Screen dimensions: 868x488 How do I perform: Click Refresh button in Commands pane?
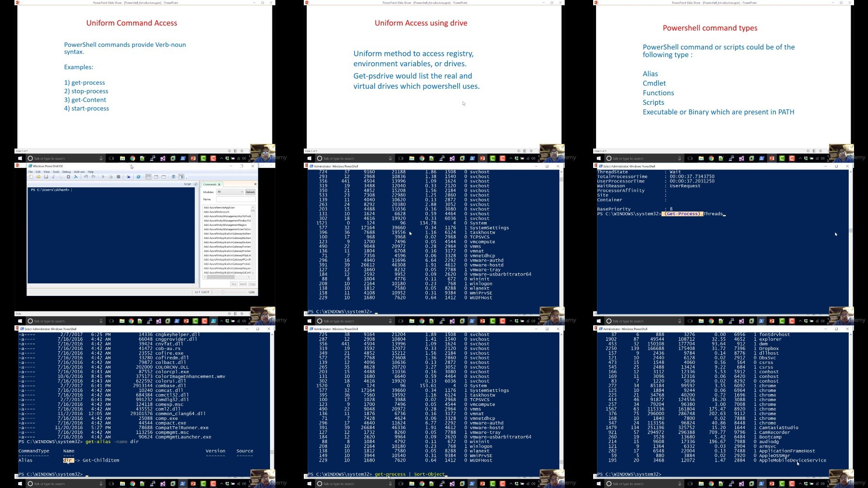tap(250, 192)
